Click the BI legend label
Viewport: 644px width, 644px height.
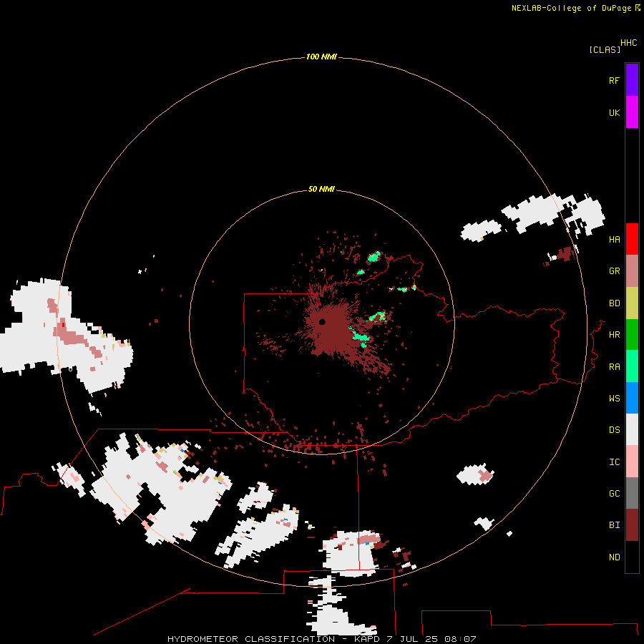pos(615,525)
